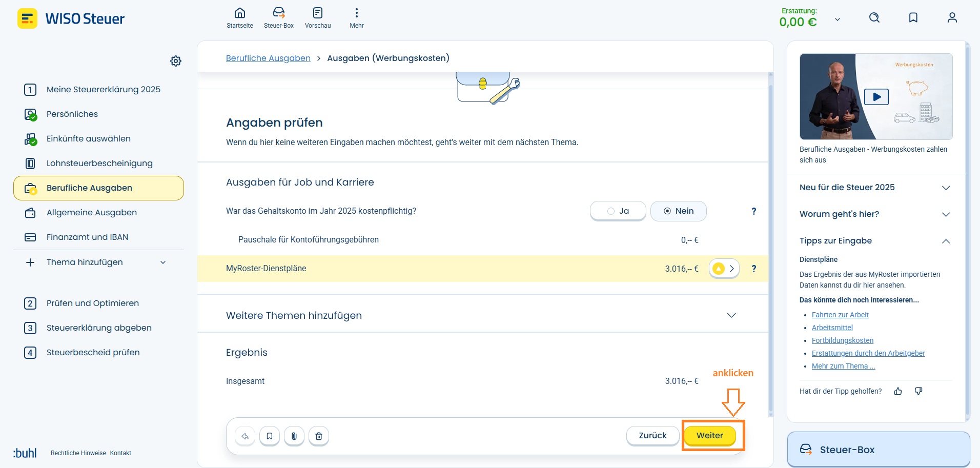Click the trash delete icon

(319, 436)
